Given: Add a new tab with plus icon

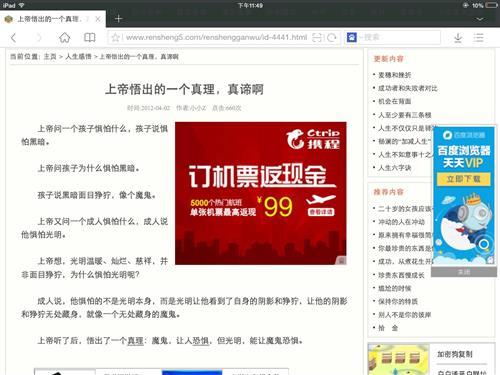Looking at the screenshot, I should (118, 19).
